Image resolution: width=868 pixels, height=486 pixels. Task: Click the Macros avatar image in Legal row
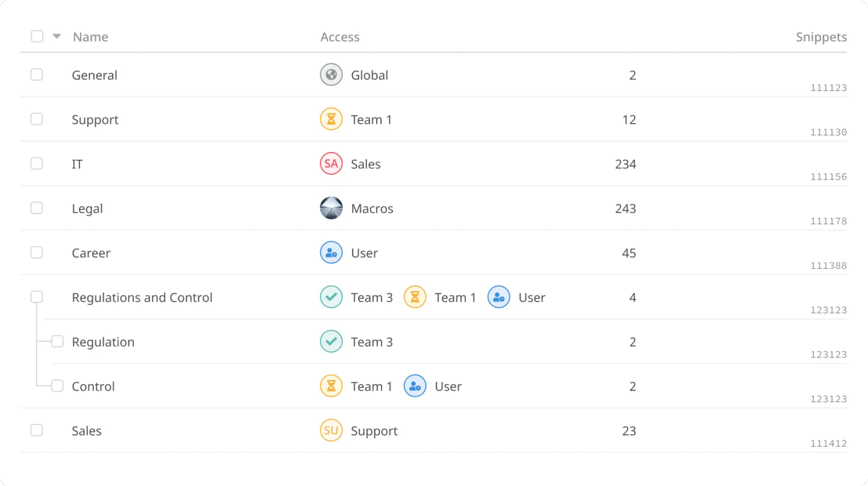[331, 209]
